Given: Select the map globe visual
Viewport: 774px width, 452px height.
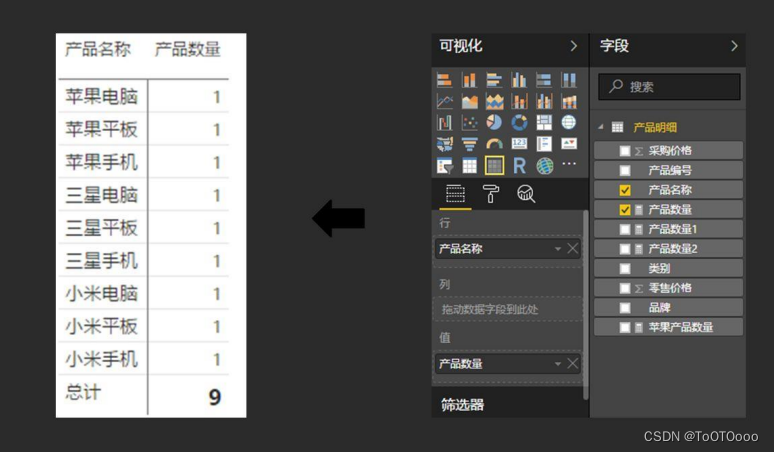Looking at the screenshot, I should click(x=569, y=122).
